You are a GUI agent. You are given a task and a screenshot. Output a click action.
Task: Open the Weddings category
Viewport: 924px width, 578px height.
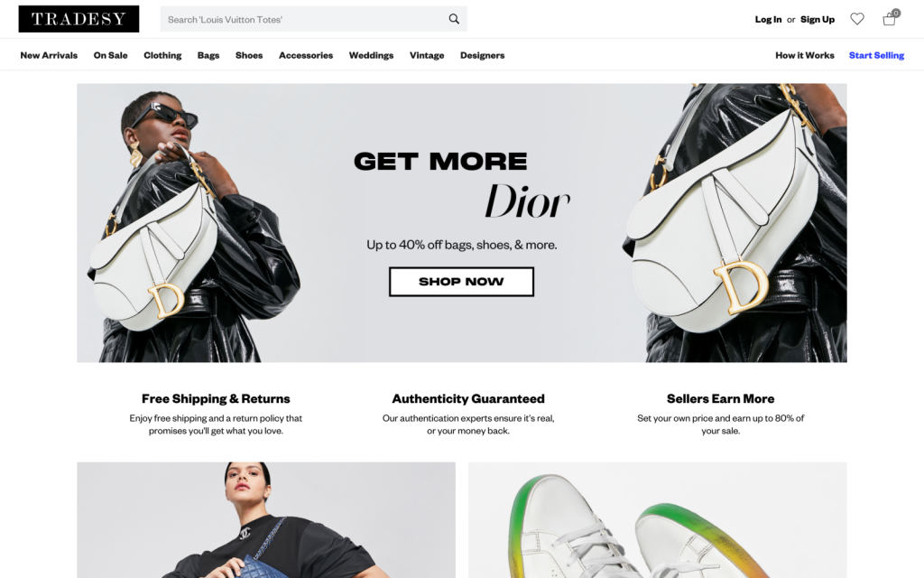coord(371,55)
